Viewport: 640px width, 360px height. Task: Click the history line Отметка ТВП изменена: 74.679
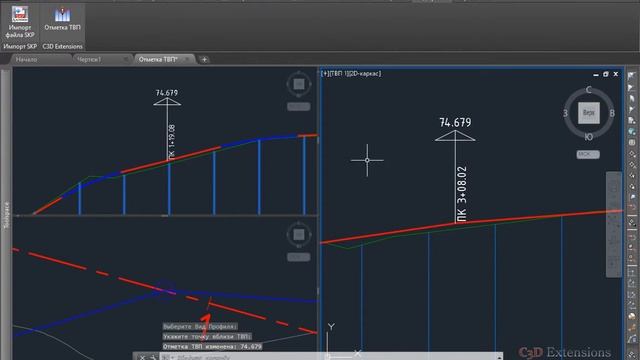coord(212,347)
